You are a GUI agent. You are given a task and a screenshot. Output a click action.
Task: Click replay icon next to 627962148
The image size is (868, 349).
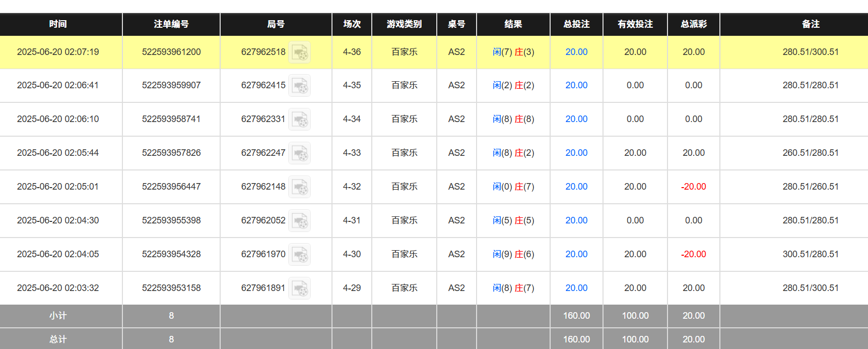(299, 187)
